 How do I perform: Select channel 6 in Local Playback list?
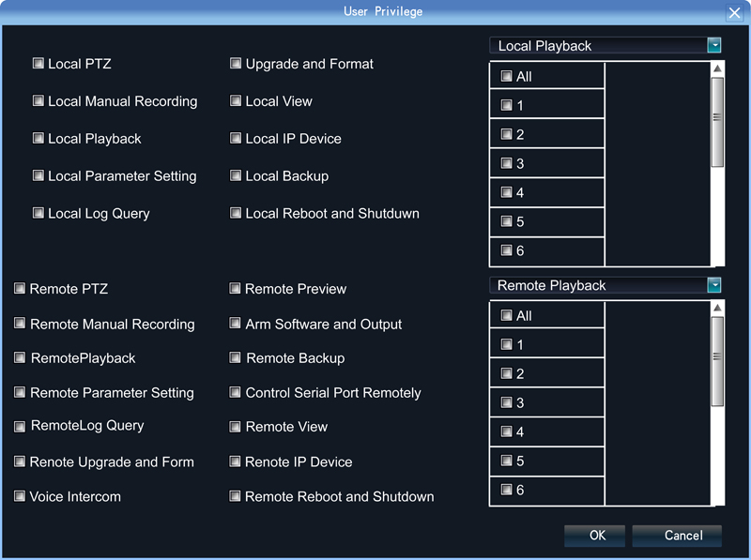click(506, 250)
